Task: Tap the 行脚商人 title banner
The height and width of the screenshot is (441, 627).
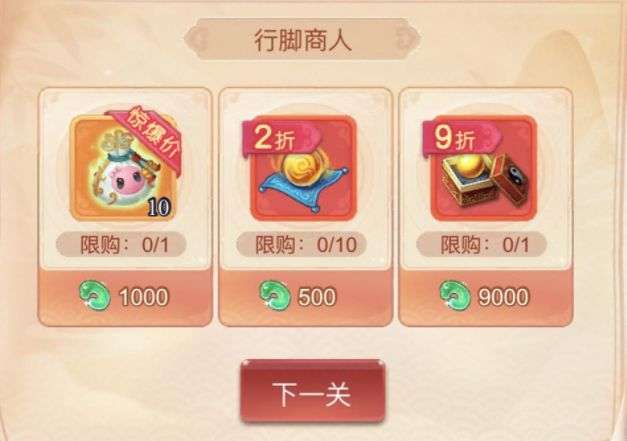Action: point(303,40)
